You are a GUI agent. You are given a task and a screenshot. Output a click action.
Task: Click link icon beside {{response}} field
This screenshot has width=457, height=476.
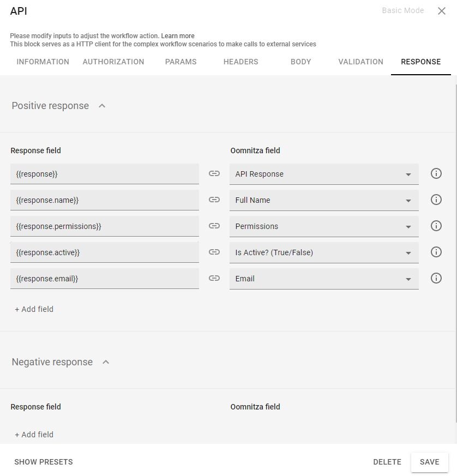pos(214,174)
